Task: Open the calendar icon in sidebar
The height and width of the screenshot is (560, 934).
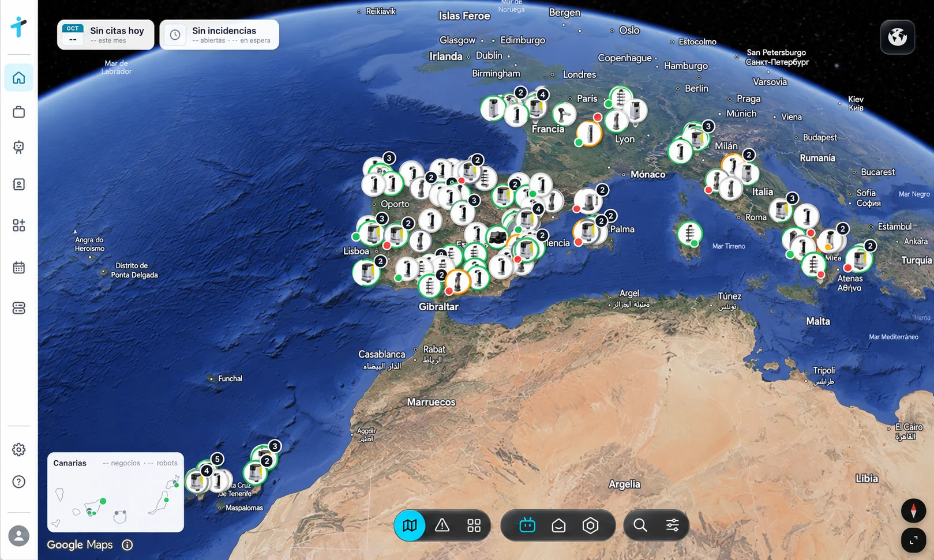Action: tap(18, 268)
